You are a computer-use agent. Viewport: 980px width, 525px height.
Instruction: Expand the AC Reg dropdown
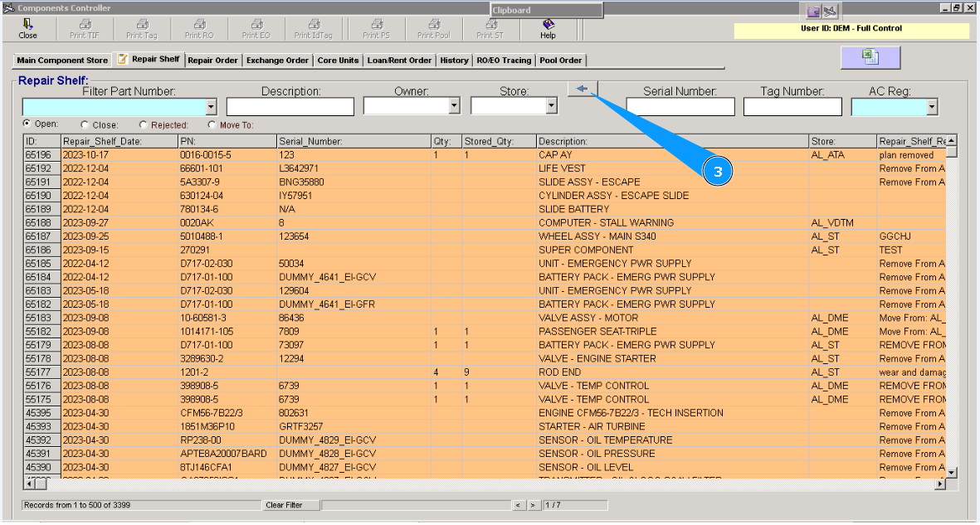932,107
